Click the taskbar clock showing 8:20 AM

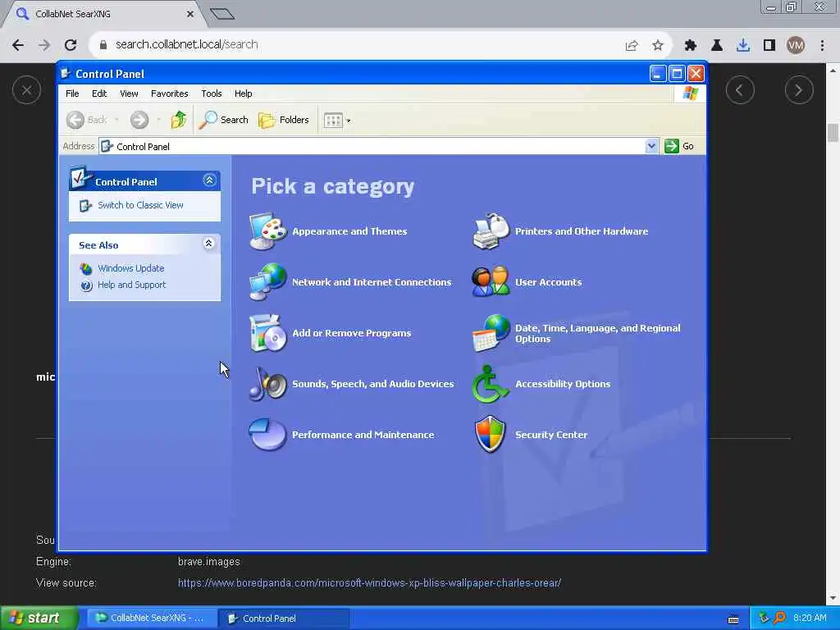[810, 618]
